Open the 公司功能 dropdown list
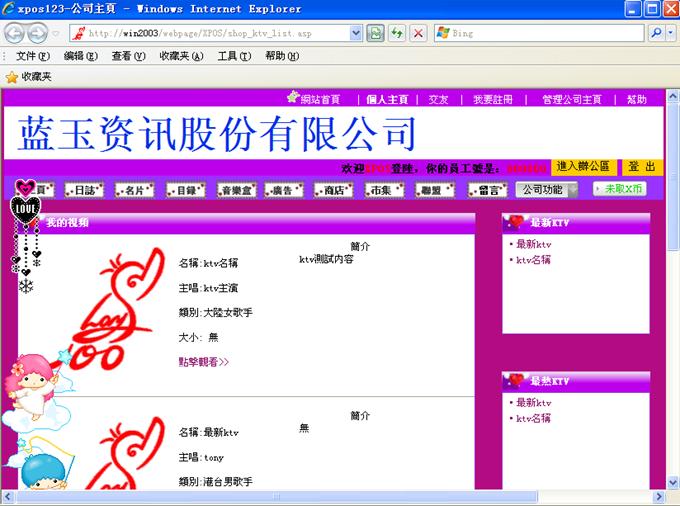This screenshot has height=506, width=680. point(546,190)
